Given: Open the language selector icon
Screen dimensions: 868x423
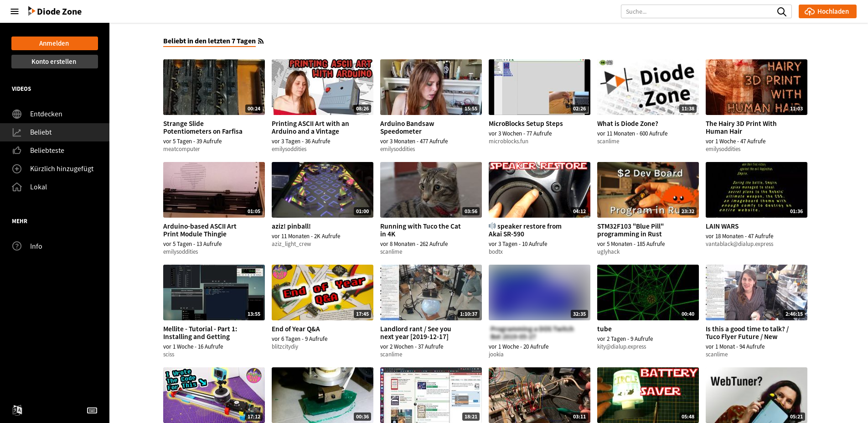Looking at the screenshot, I should coord(17,410).
